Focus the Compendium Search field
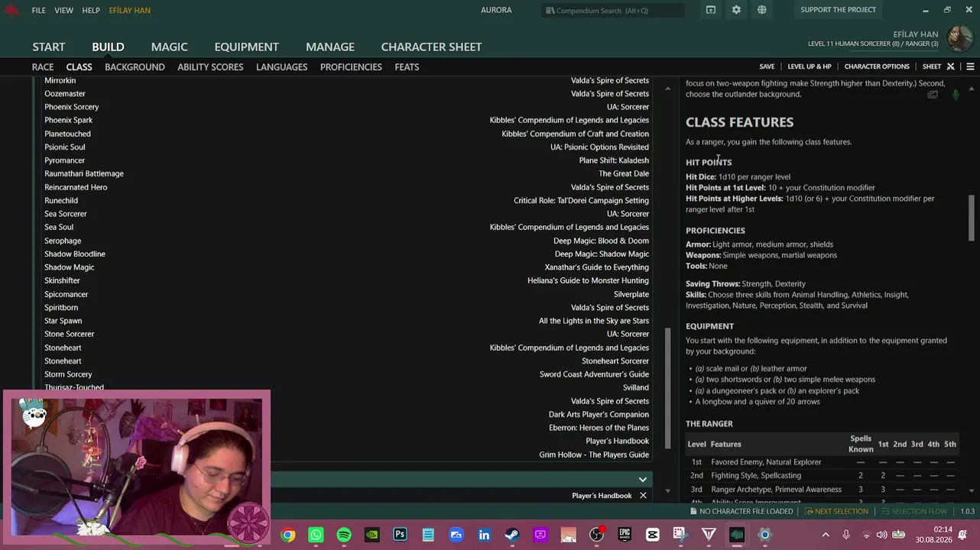Image resolution: width=980 pixels, height=550 pixels. tap(613, 10)
